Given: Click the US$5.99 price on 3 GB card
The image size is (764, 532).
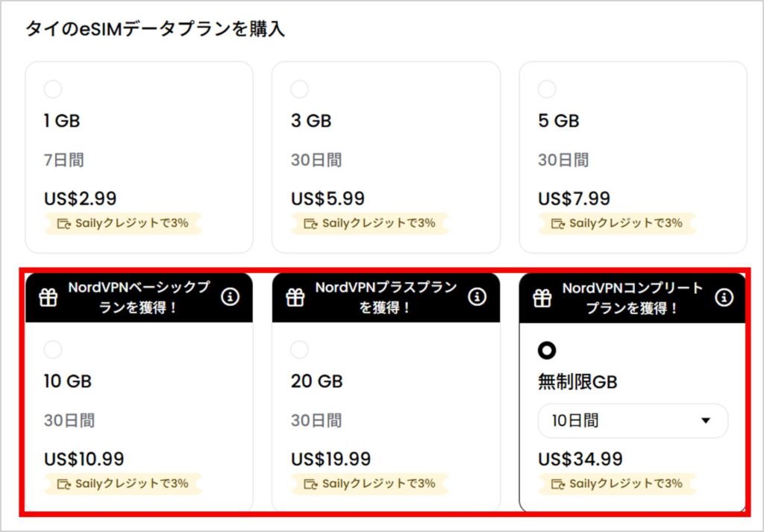Looking at the screenshot, I should pyautogui.click(x=328, y=199).
